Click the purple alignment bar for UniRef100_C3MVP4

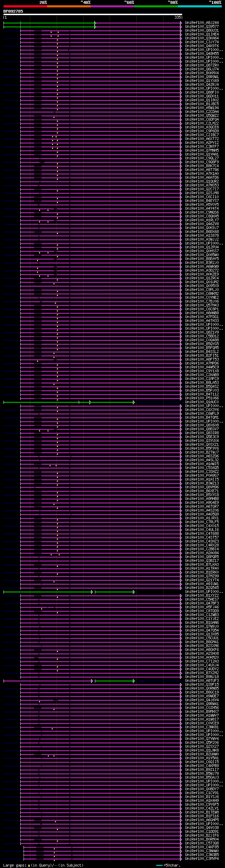[103, 859]
